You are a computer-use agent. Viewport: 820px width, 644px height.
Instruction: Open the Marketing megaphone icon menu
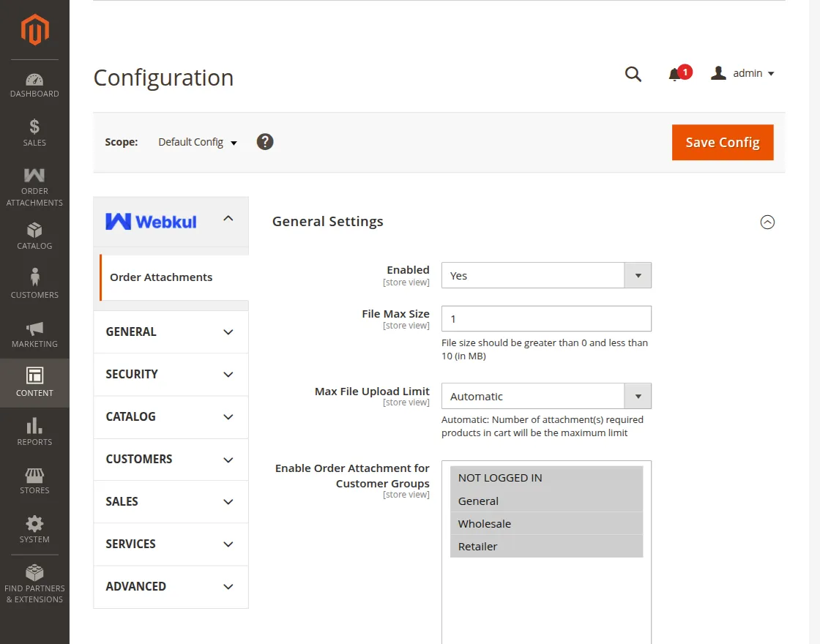click(34, 334)
